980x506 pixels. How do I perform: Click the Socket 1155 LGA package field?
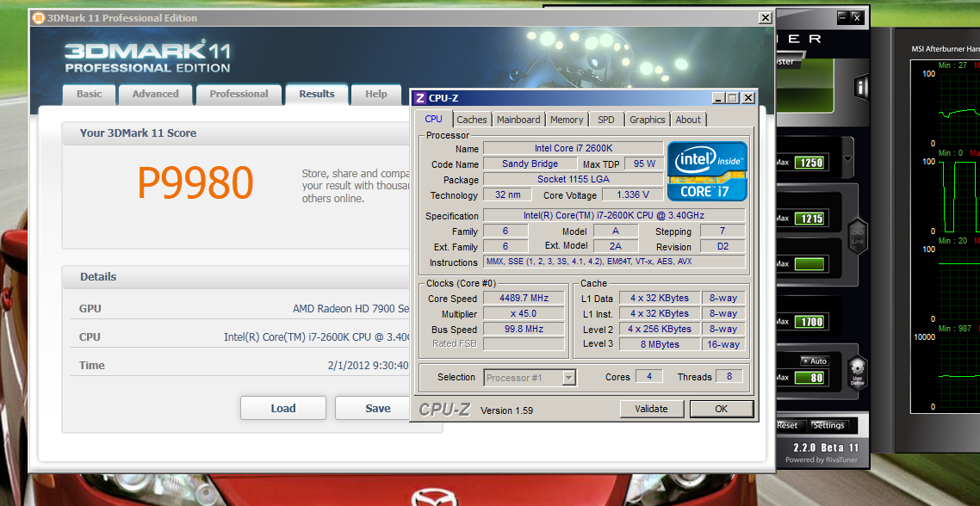(x=574, y=179)
